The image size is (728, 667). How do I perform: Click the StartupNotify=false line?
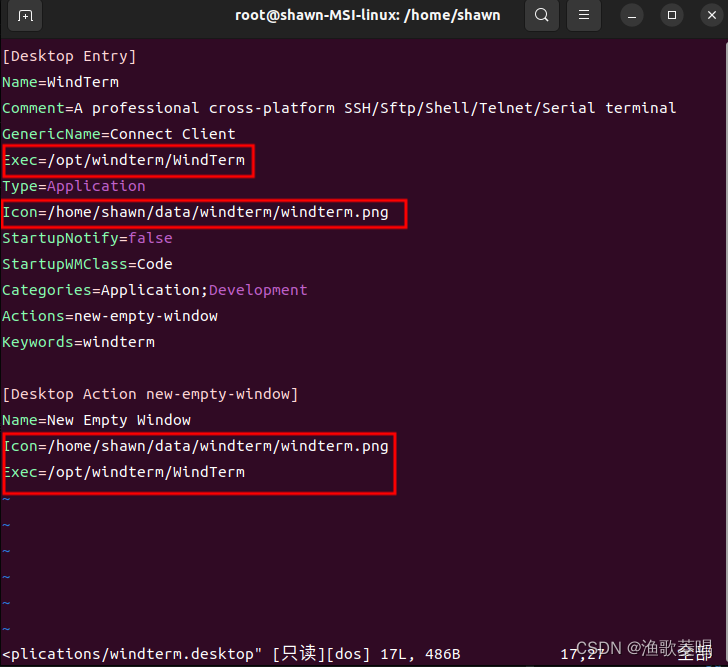tap(87, 238)
